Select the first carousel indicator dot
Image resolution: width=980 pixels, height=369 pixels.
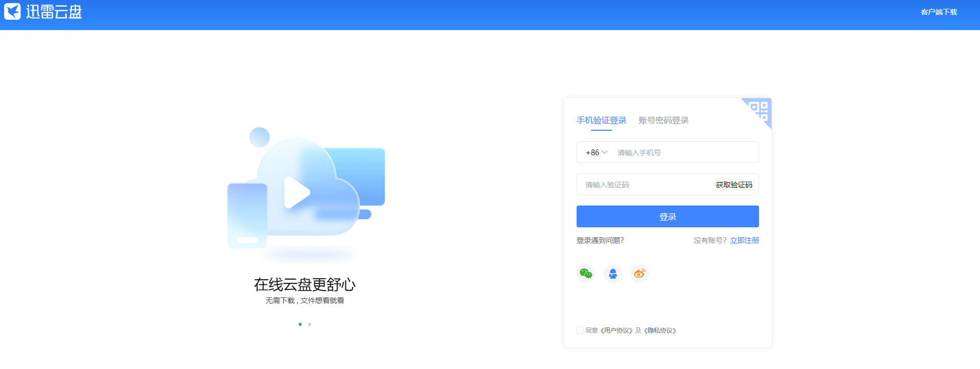[x=300, y=324]
